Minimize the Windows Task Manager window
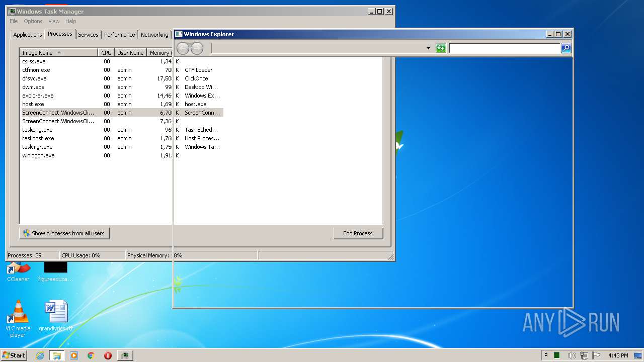Image resolution: width=644 pixels, height=362 pixels. 371,11
